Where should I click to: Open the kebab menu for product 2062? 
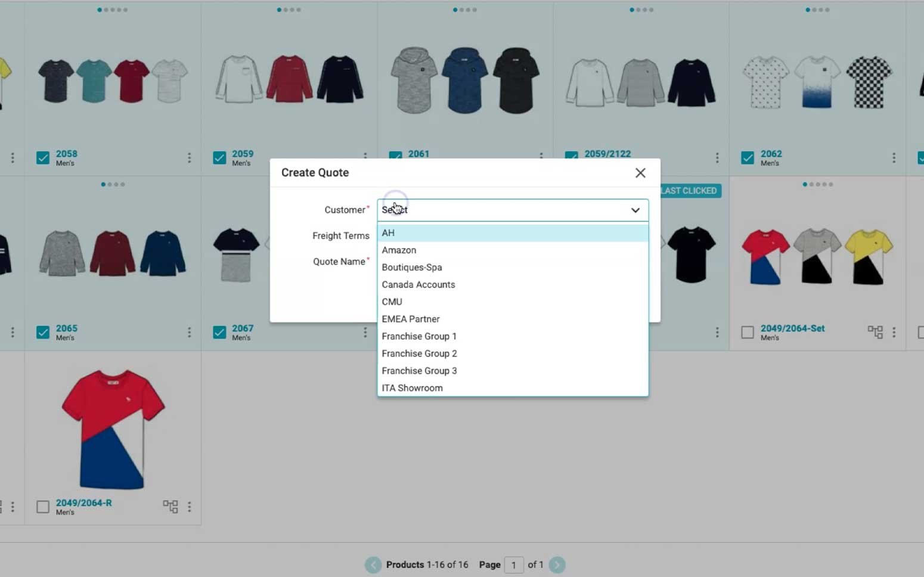[894, 157]
